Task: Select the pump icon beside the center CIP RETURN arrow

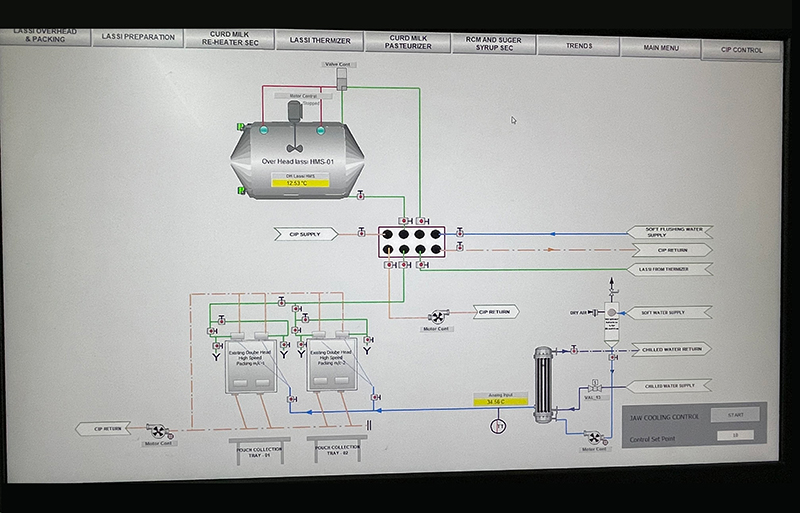Action: point(436,316)
